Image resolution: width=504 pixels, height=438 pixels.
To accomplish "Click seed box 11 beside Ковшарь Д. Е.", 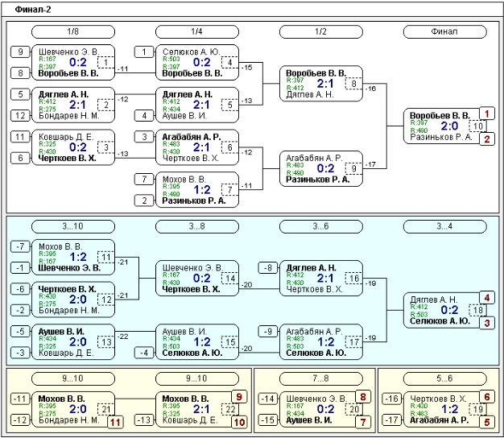I will (x=20, y=137).
